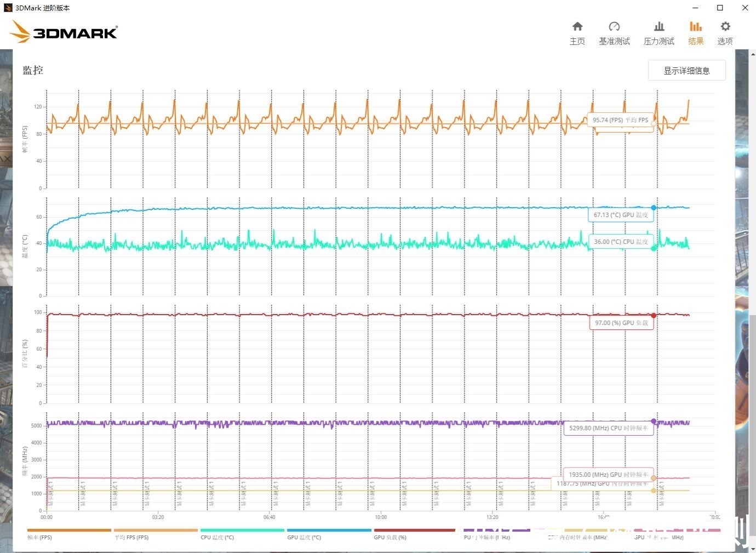The image size is (756, 553).
Task: Click the 1935.00 (MHz) GPU 时钟频率 tooltip
Action: pos(608,475)
